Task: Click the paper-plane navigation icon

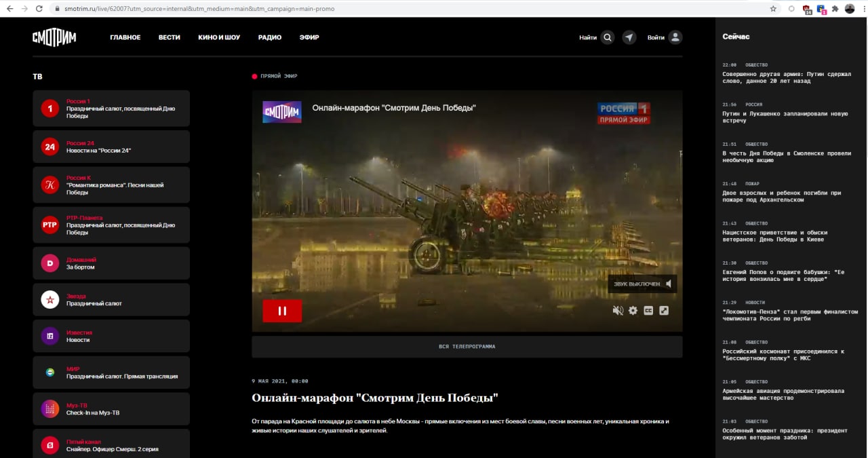Action: (x=630, y=37)
